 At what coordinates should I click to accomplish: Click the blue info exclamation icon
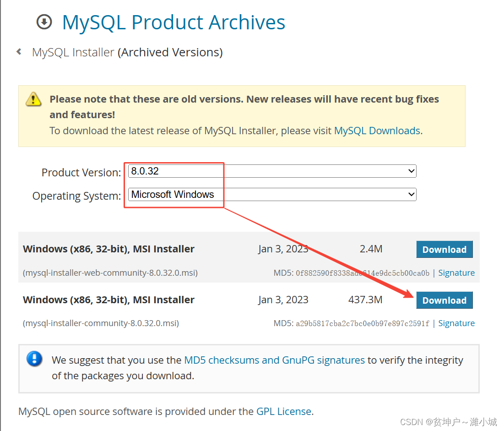pyautogui.click(x=34, y=359)
